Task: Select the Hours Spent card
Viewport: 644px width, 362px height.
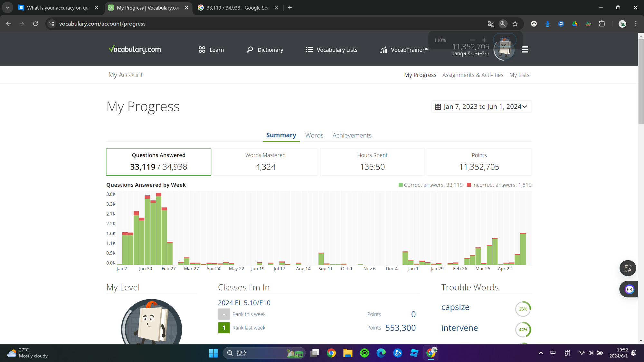Action: [372, 162]
